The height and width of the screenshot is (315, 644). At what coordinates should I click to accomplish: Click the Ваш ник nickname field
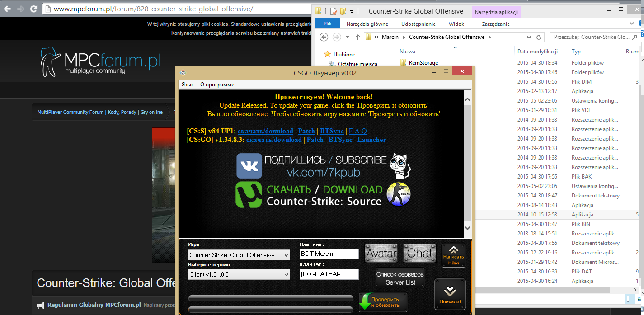[x=329, y=254]
